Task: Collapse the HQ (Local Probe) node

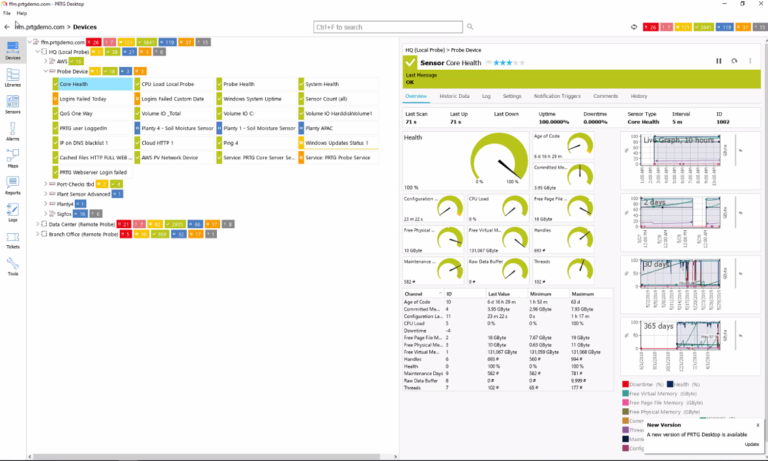Action: [x=38, y=51]
